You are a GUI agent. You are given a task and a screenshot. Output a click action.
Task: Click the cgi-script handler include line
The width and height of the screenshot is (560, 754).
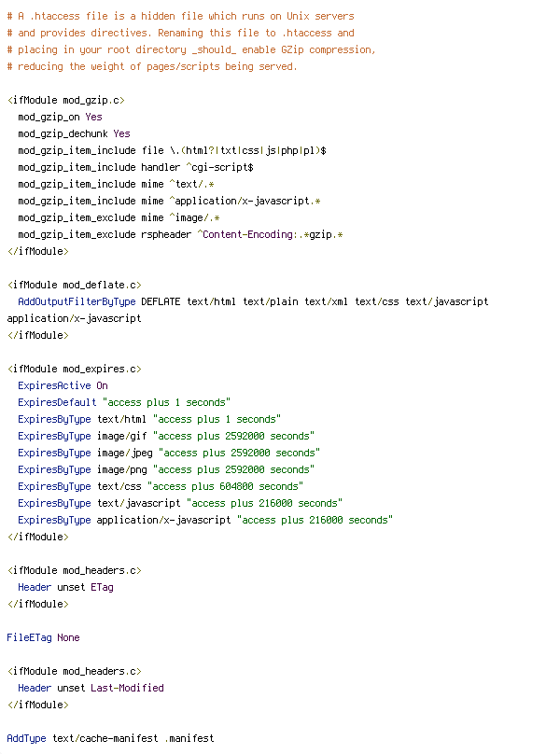pyautogui.click(x=135, y=167)
